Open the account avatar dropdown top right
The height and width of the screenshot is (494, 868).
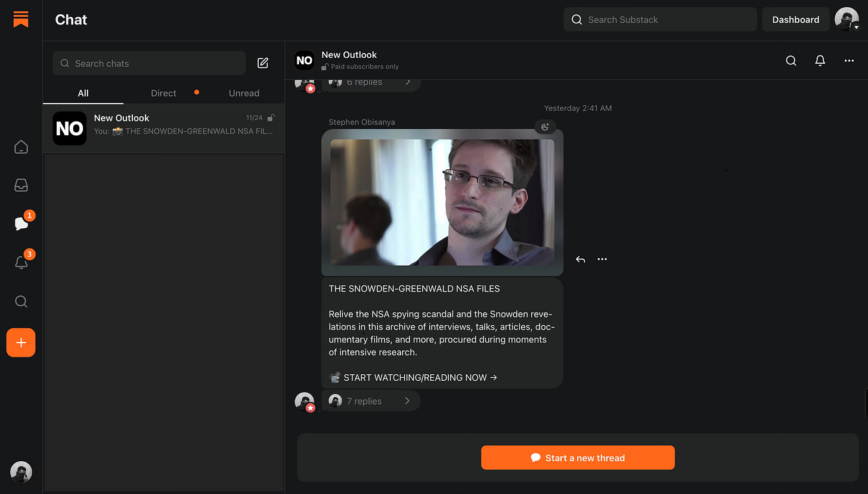[847, 19]
